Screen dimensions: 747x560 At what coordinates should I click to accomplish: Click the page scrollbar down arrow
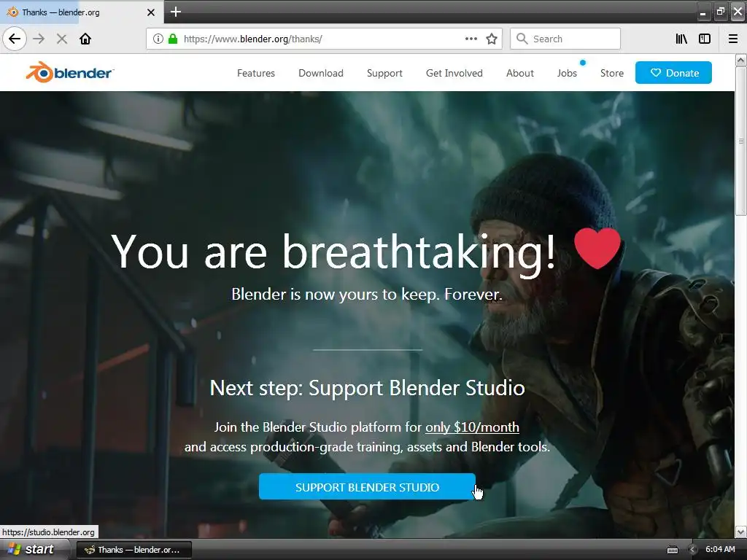740,532
